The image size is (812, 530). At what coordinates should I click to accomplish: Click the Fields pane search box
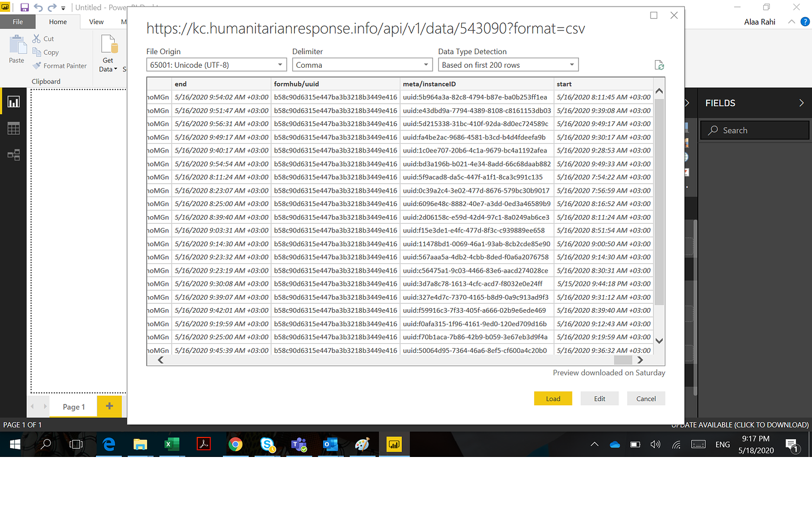754,130
